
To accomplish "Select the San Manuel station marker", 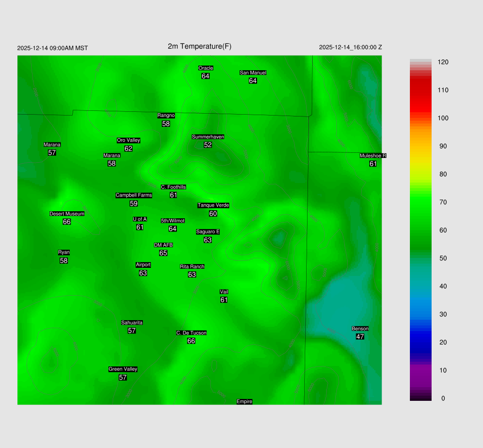I will click(253, 73).
